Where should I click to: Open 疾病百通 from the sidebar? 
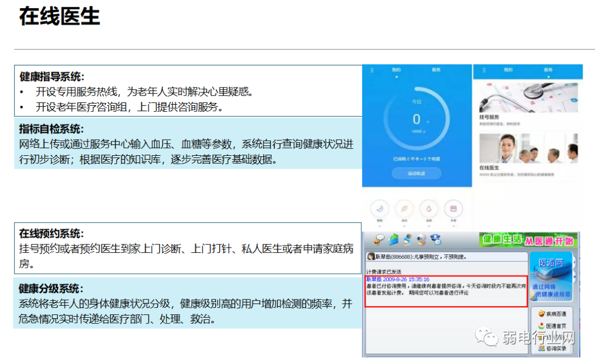pyautogui.click(x=554, y=313)
